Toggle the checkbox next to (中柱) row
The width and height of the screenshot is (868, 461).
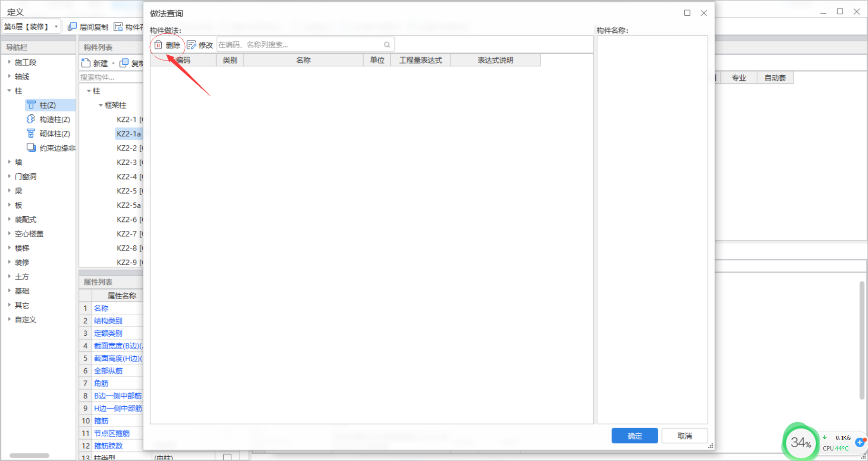tap(227, 457)
